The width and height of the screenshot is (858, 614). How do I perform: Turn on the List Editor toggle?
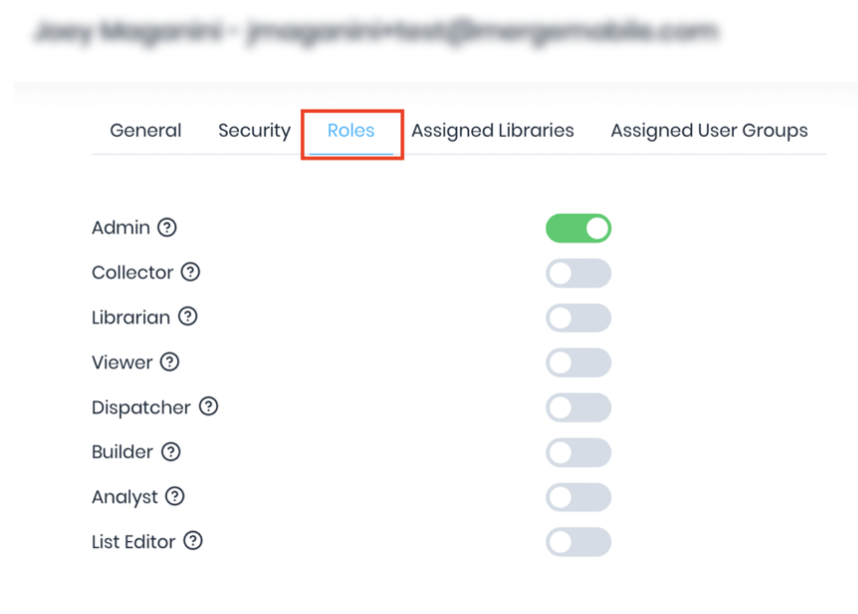[x=578, y=542]
